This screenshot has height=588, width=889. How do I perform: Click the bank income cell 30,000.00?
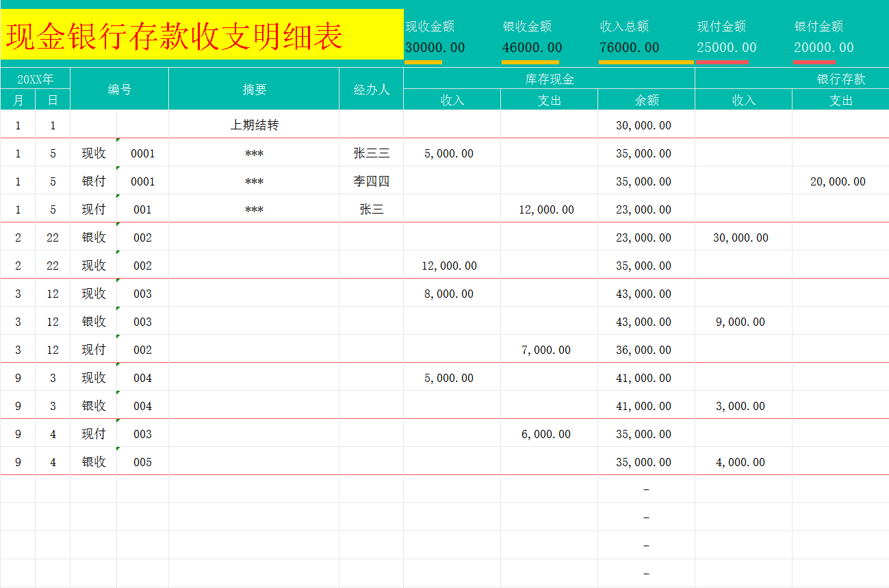click(743, 238)
